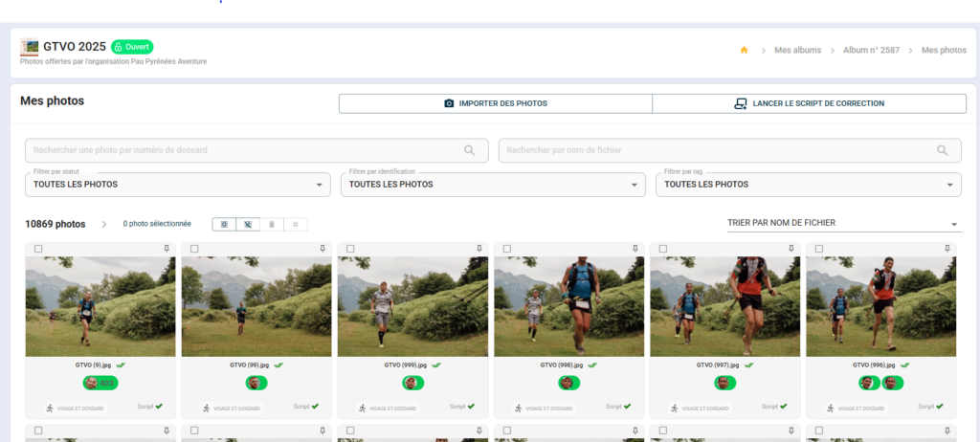Pin the GTVO (9).jpg photo
Screen dimensions: 980x442
tap(167, 249)
